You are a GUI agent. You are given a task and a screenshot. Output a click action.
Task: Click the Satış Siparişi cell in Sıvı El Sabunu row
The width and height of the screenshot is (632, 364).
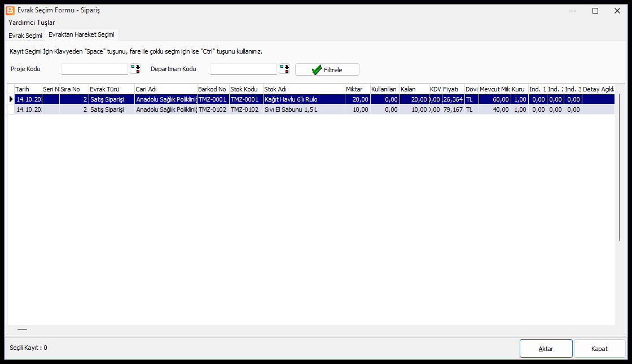tap(112, 109)
